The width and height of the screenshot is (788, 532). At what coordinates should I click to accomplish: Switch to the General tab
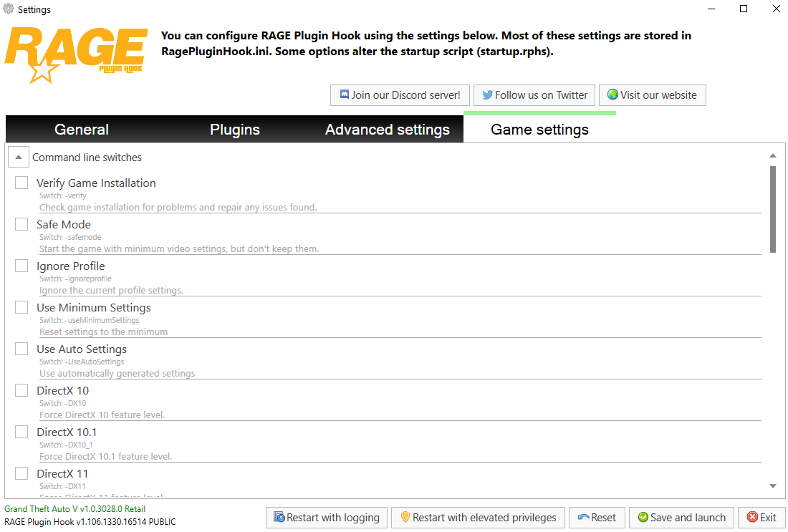82,130
